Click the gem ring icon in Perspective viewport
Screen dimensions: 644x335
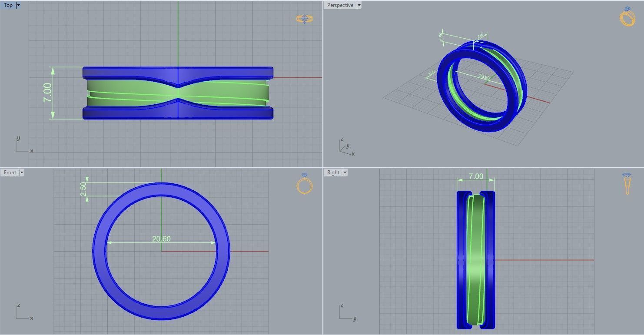627,17
